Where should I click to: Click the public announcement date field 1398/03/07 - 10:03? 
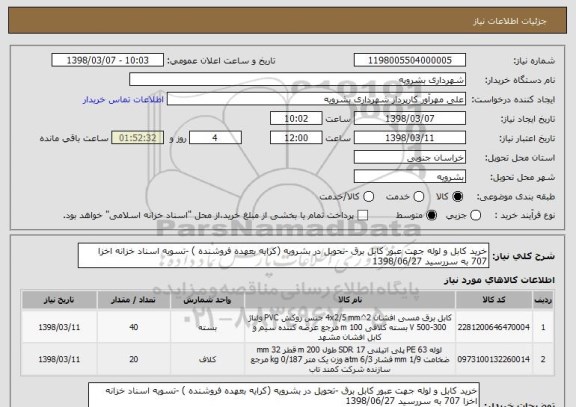pos(108,60)
